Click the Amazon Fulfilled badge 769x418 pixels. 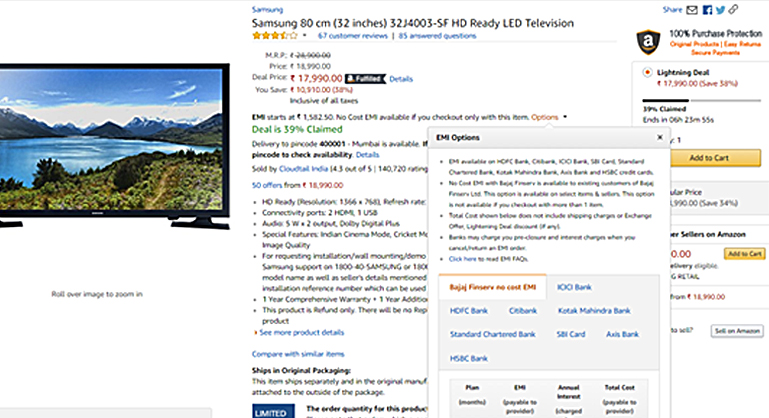coord(365,78)
